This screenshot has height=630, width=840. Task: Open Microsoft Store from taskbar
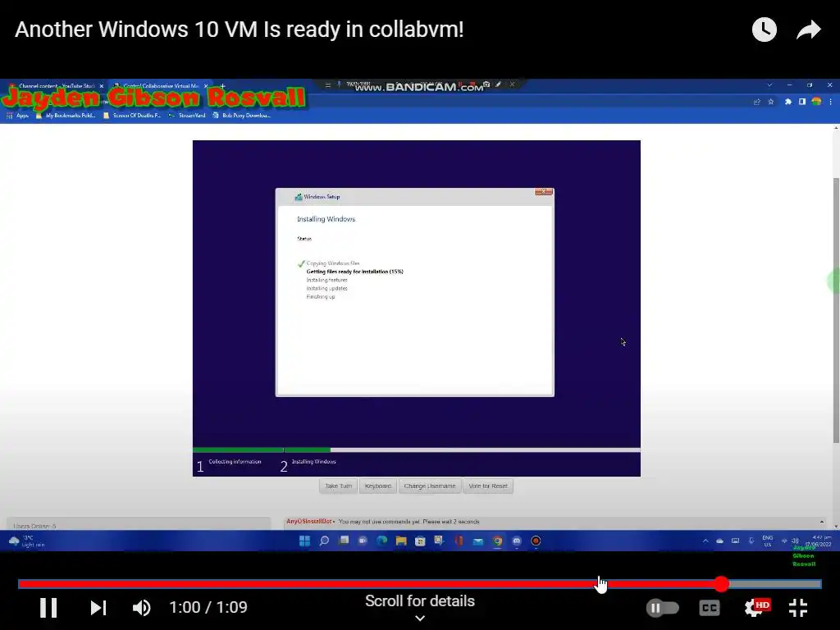point(420,541)
